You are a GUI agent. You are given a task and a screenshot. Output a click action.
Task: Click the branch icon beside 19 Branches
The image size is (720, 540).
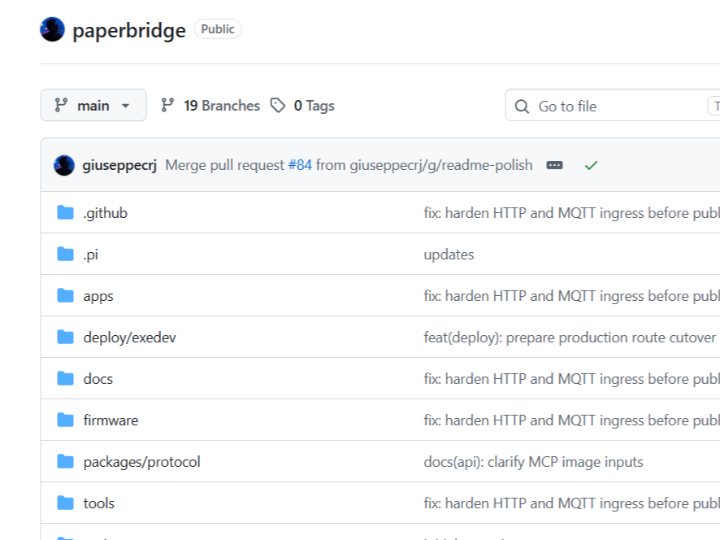[x=168, y=105]
